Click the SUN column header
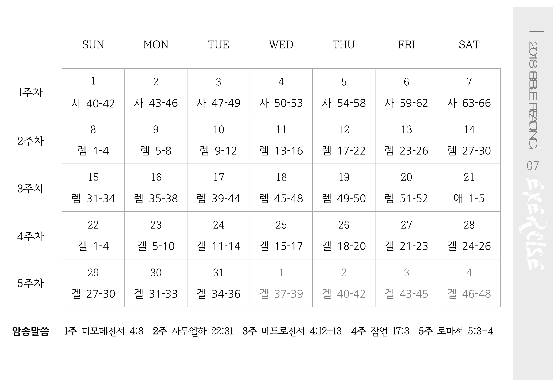Viewport: 557px width, 392px height. (x=93, y=45)
